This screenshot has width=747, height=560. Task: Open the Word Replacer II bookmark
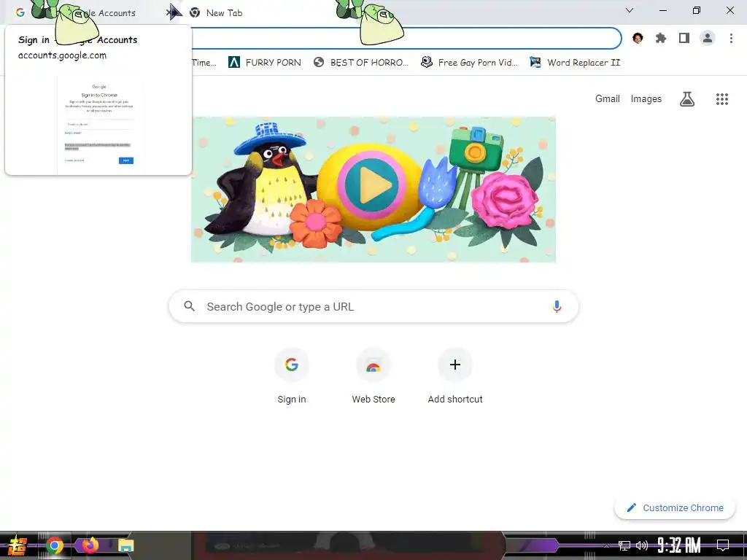575,63
